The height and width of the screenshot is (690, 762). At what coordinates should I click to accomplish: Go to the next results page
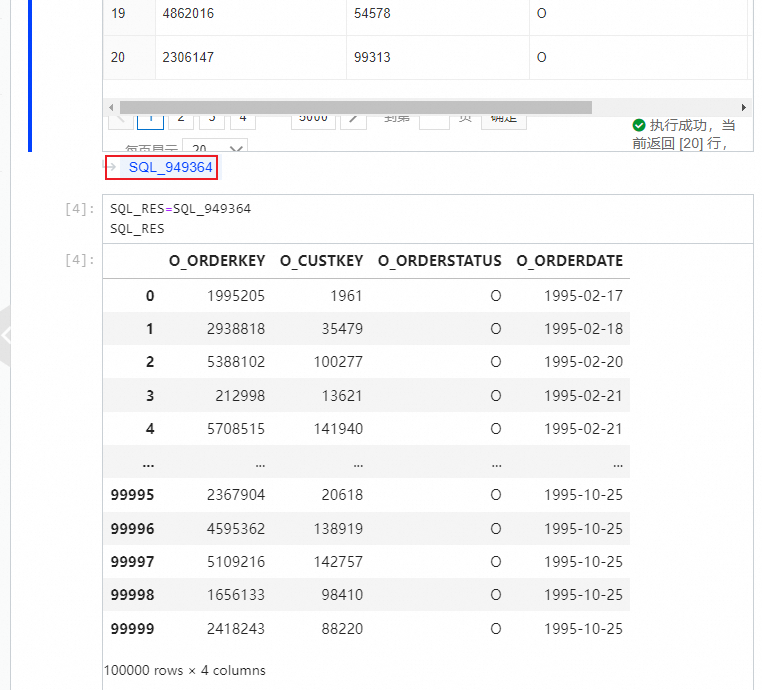click(x=353, y=122)
